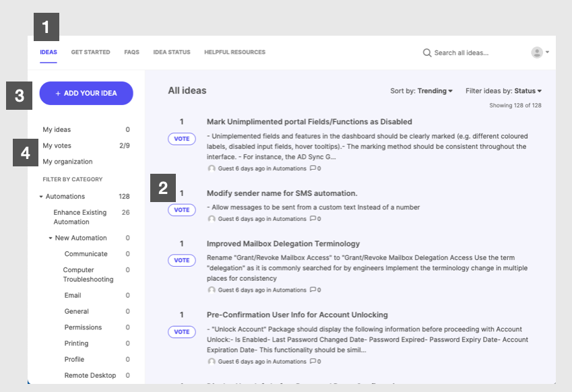Click Automations link under Improved Mailbox Delegation idea
572x392 pixels.
click(289, 290)
